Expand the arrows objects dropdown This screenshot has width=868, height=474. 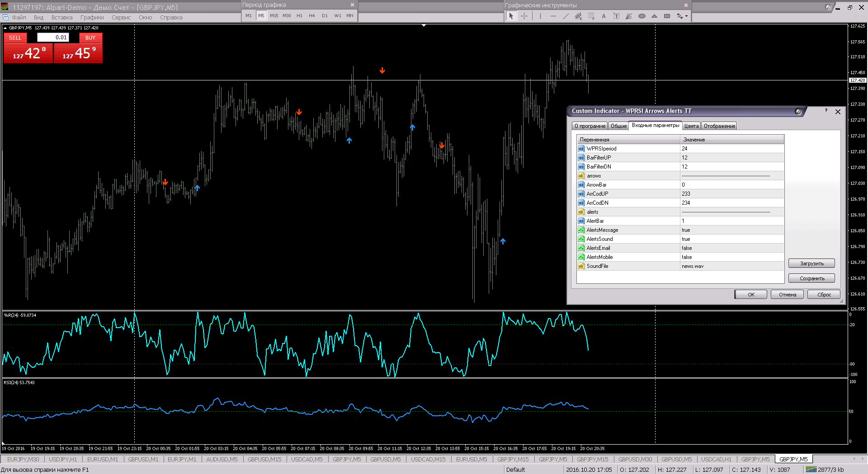tap(686, 16)
